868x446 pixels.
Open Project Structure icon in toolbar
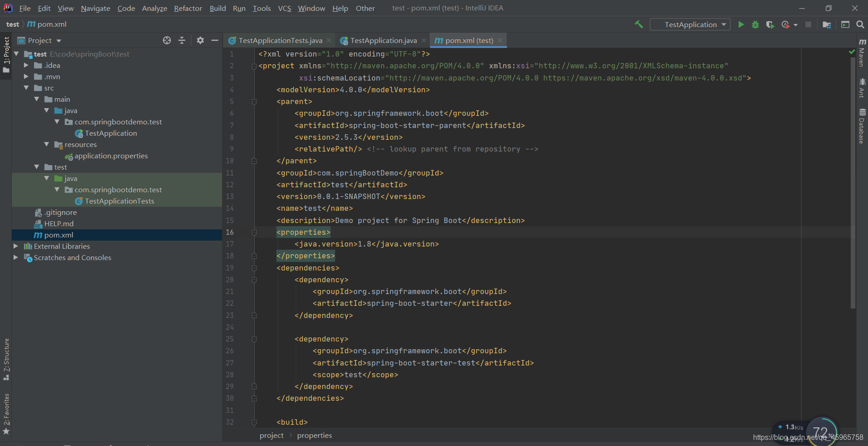coord(827,24)
